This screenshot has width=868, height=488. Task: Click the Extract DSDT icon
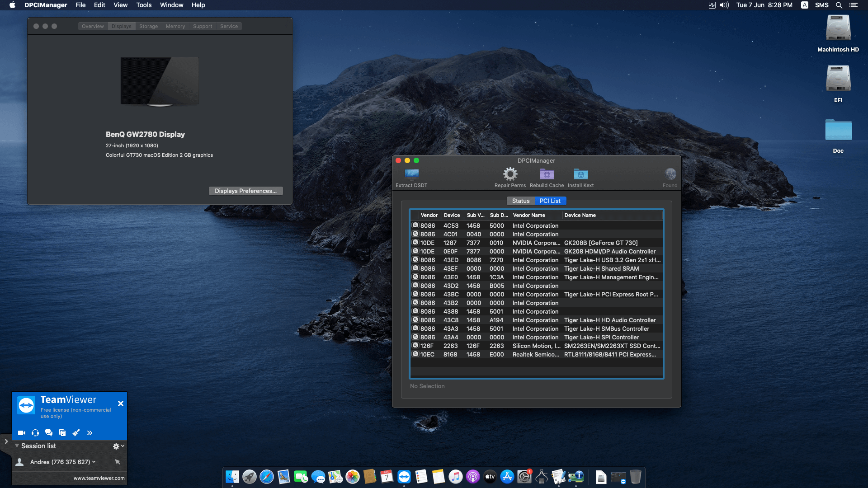coord(411,176)
